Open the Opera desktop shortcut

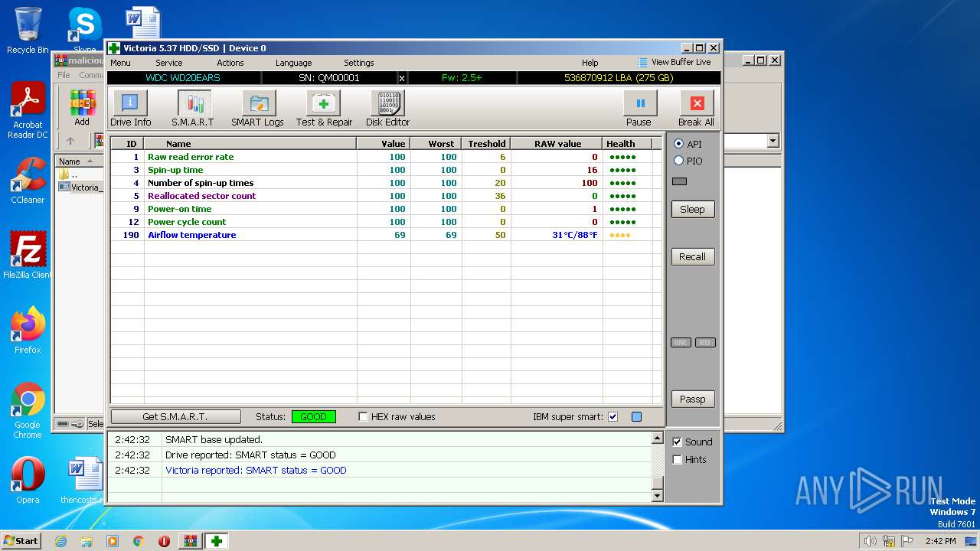coord(28,480)
